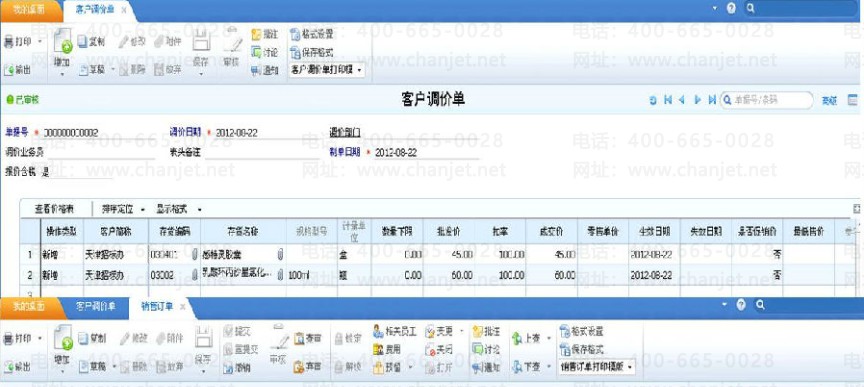Image resolution: width=864 pixels, height=387 pixels.
Task: Click the 高级 advanced search link
Action: 829,100
